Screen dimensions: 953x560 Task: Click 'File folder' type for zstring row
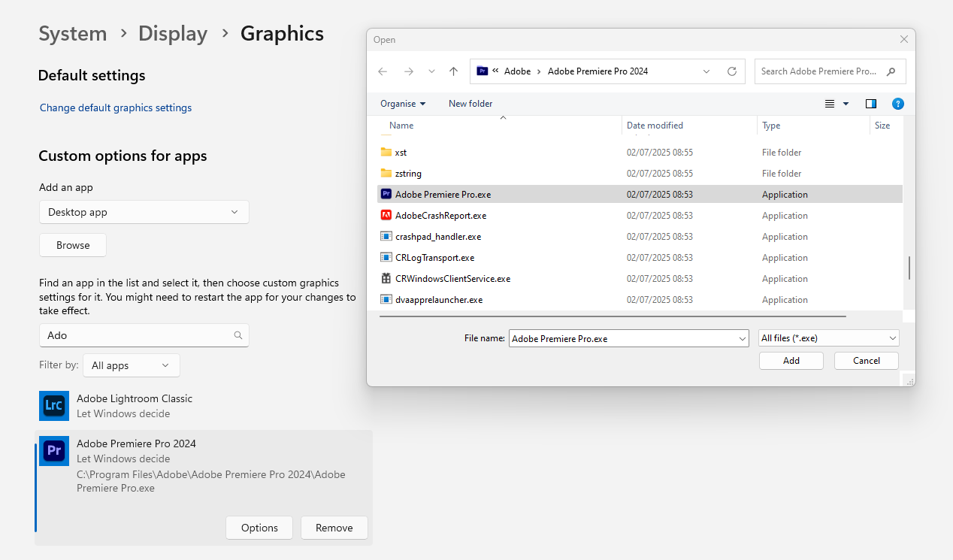(782, 174)
